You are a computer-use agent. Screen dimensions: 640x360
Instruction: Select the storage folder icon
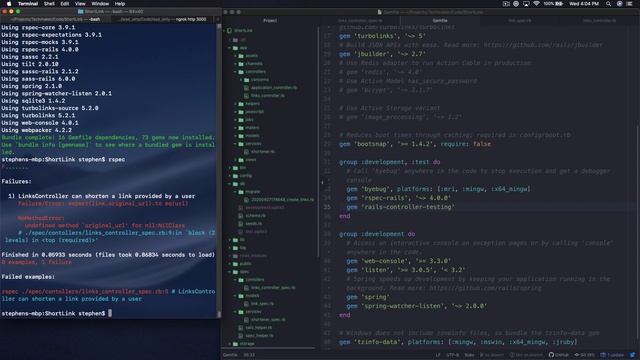tap(235, 344)
